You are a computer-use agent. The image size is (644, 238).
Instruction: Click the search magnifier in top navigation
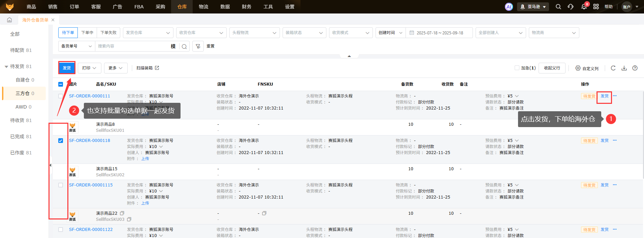click(558, 7)
